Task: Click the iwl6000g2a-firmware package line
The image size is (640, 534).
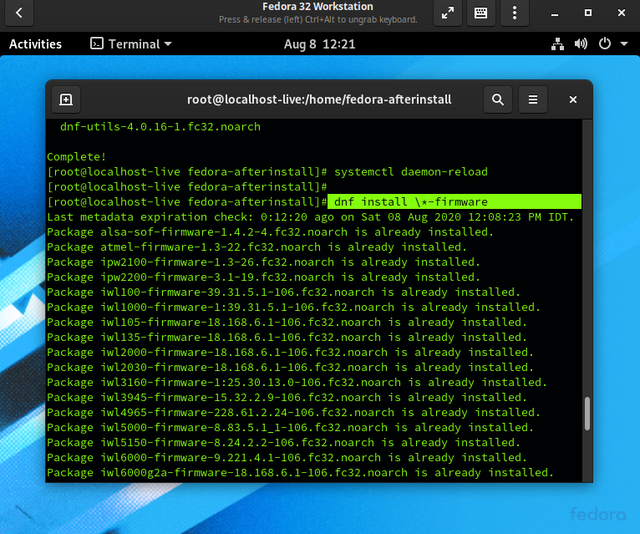Action: tap(300, 473)
